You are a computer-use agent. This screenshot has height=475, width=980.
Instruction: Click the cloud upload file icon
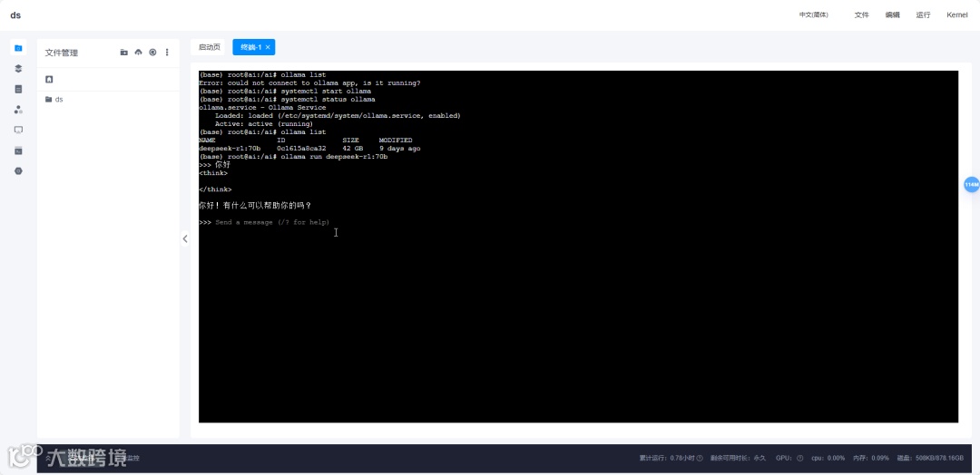tap(138, 53)
